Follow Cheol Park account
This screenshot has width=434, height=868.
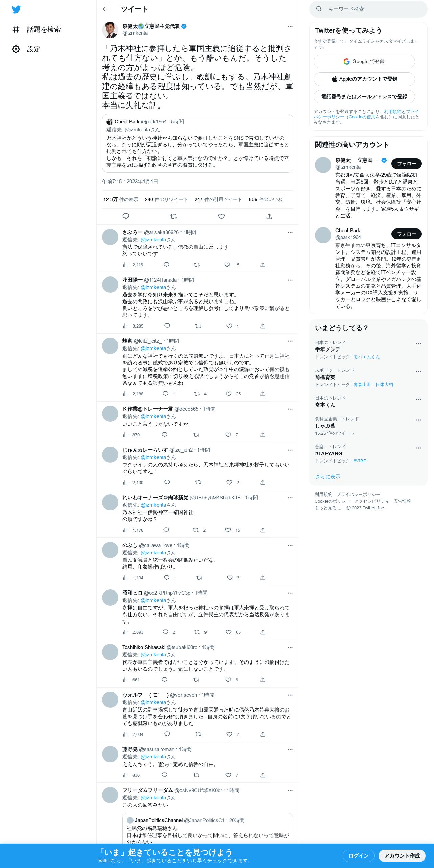click(407, 234)
